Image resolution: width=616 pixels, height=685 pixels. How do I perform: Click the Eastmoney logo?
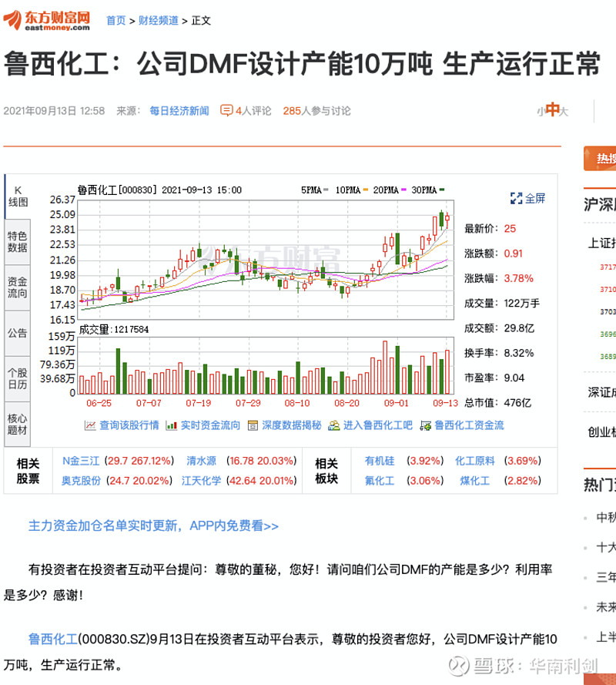click(46, 21)
